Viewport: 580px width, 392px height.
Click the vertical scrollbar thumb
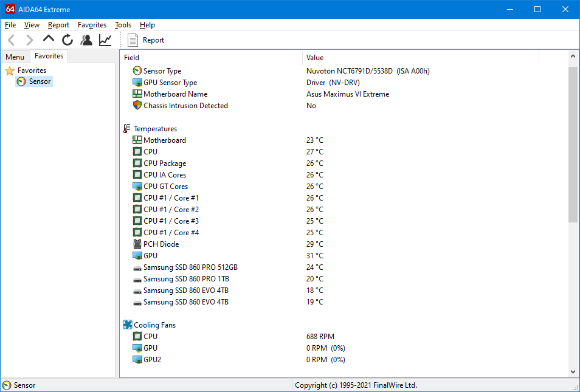(573, 144)
